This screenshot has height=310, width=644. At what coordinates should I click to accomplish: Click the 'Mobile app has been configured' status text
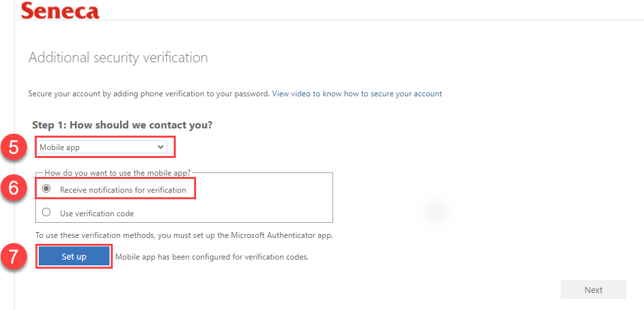[x=212, y=257]
